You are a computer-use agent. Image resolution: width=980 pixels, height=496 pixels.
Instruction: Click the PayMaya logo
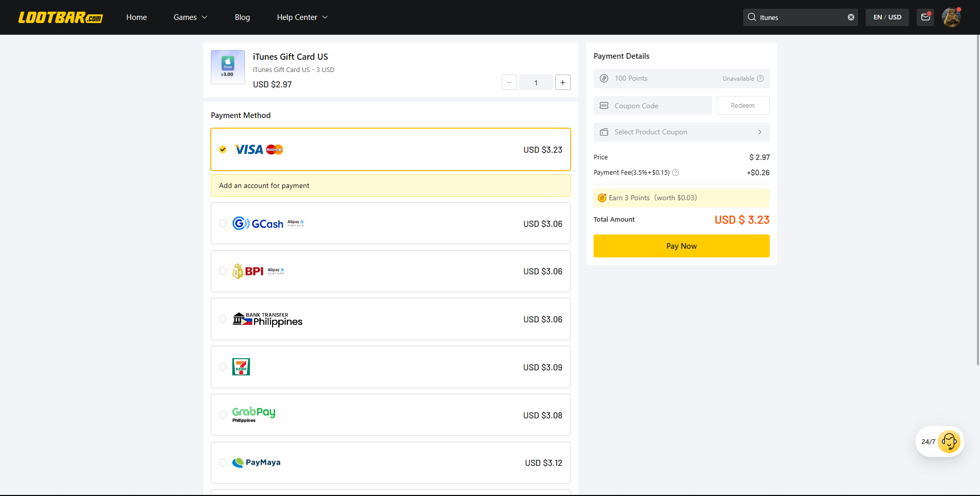(256, 462)
